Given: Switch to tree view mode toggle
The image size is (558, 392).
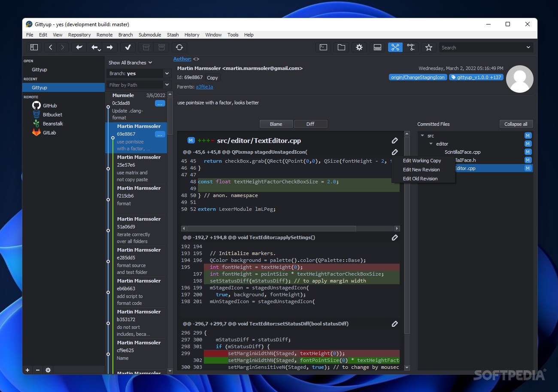Looking at the screenshot, I should coord(411,47).
